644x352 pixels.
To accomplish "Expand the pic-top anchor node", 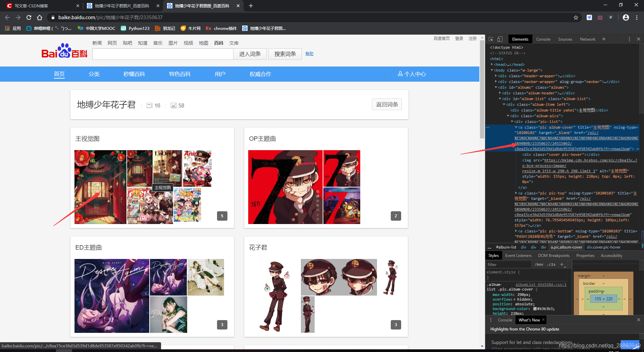I will pos(516,193).
